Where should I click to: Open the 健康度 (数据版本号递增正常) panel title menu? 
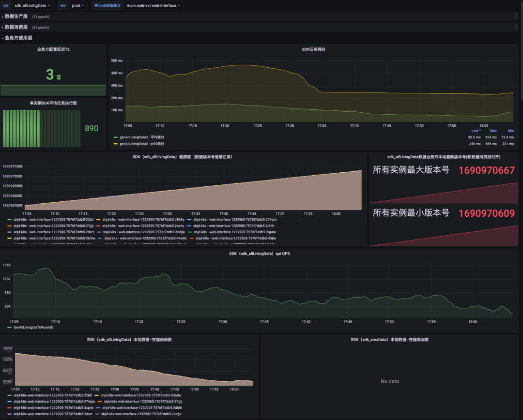[183, 157]
